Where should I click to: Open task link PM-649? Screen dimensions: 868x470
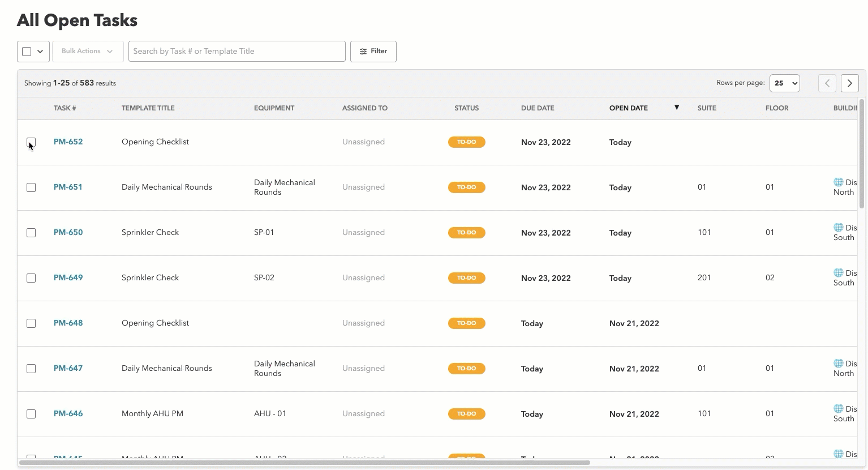[68, 277]
